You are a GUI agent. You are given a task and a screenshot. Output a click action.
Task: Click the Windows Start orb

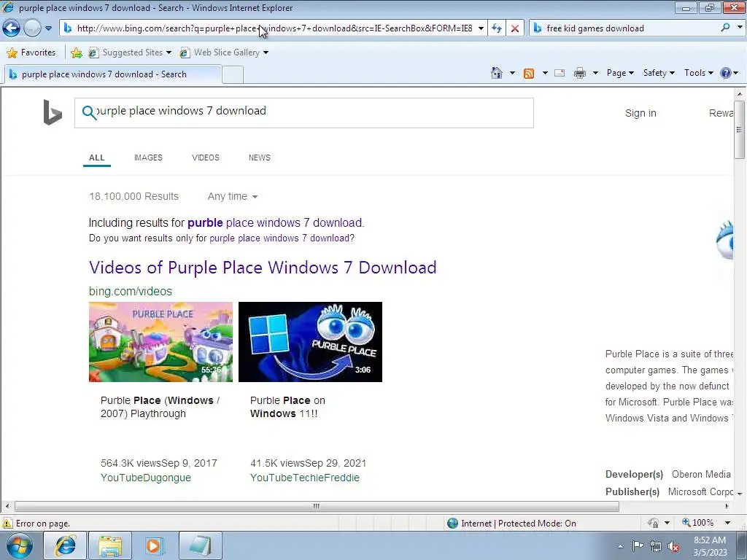click(19, 545)
